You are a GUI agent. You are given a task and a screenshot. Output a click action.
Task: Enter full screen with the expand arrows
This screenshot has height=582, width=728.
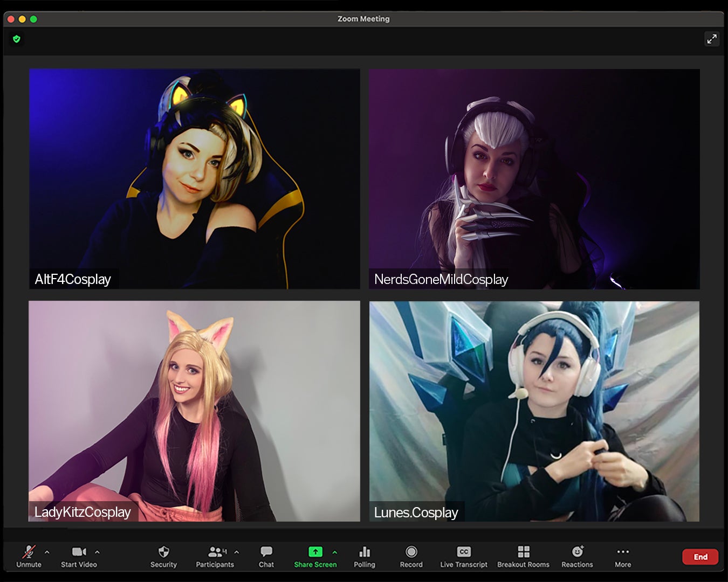[712, 39]
